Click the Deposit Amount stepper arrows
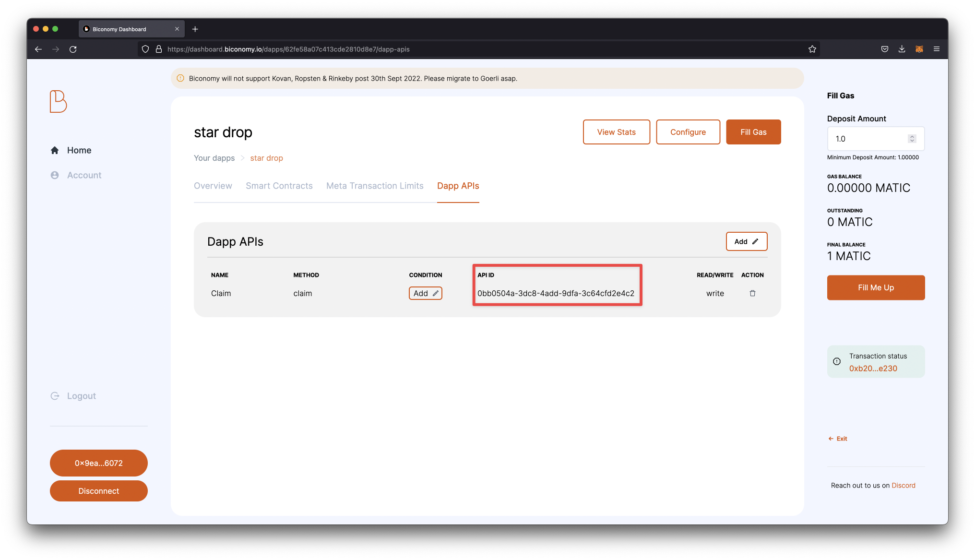975x560 pixels. point(912,139)
